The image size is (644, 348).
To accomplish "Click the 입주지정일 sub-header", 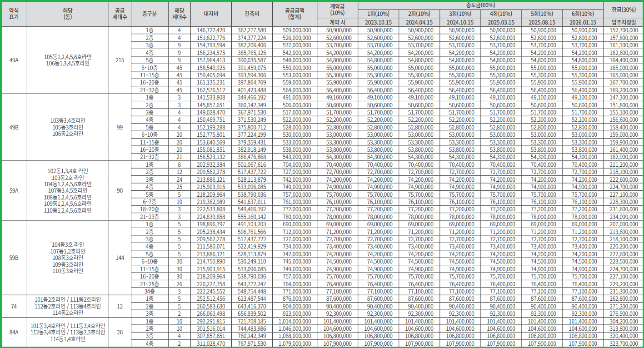I will tap(623, 22).
